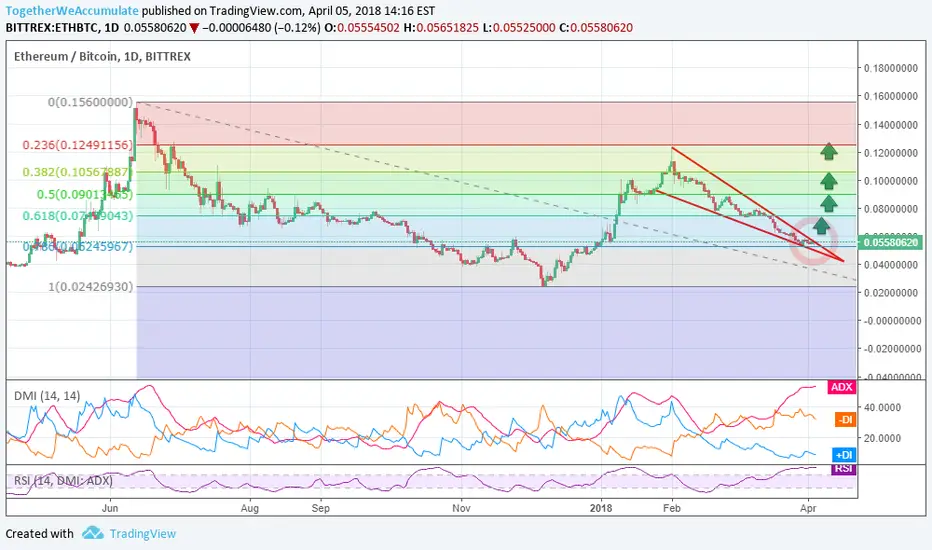The image size is (932, 550).
Task: Click the red down-triangle price change indicator
Action: (x=194, y=28)
